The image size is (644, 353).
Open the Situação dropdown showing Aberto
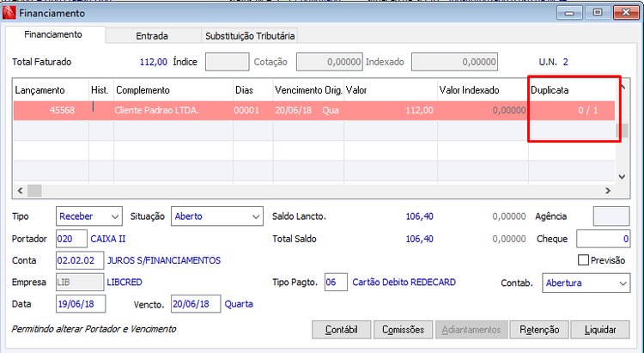click(217, 216)
